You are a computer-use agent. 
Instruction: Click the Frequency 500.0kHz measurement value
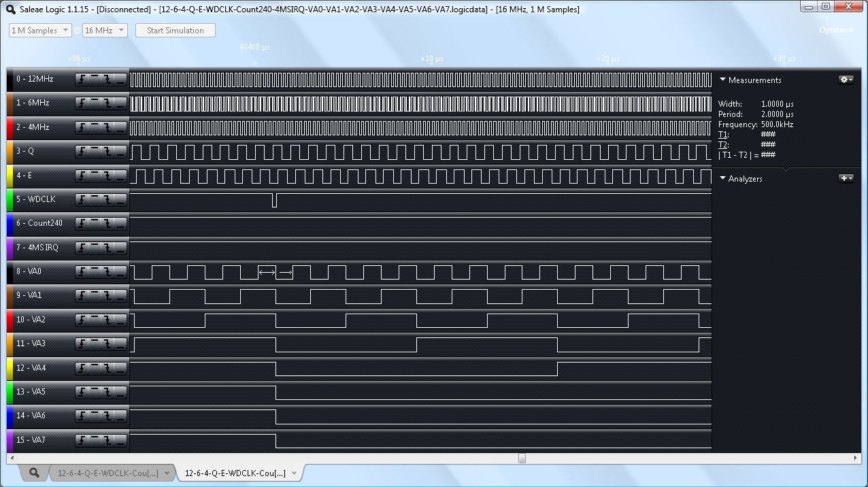pyautogui.click(x=777, y=124)
